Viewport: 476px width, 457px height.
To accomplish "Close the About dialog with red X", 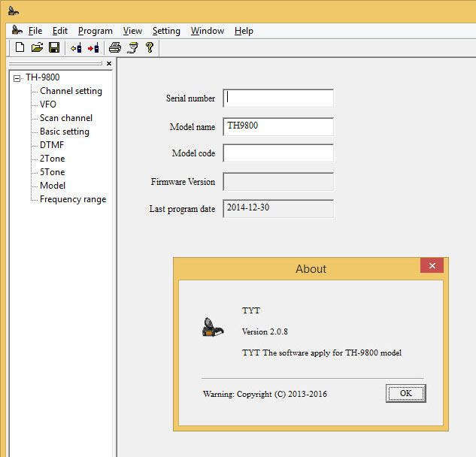I will (x=432, y=265).
